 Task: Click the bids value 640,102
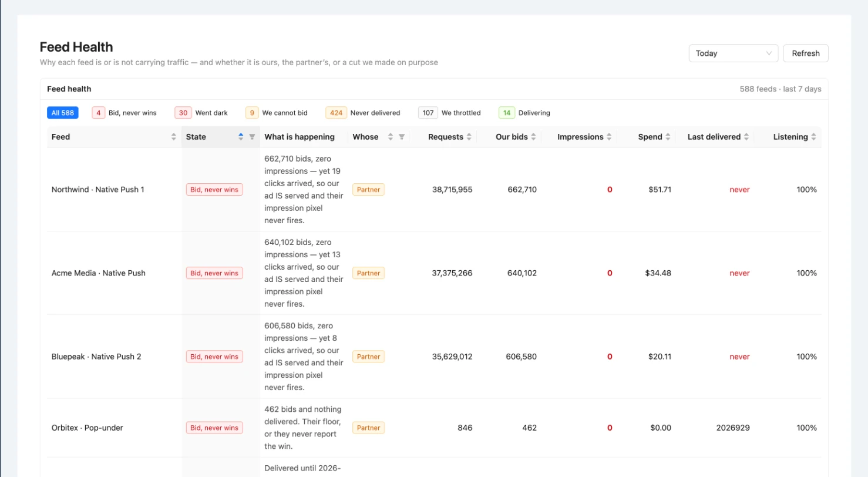(x=521, y=273)
